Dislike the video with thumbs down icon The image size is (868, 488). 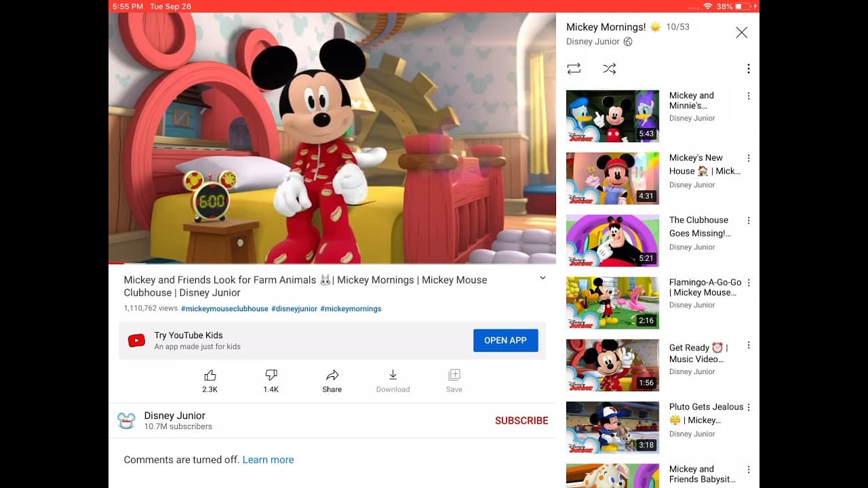(271, 375)
